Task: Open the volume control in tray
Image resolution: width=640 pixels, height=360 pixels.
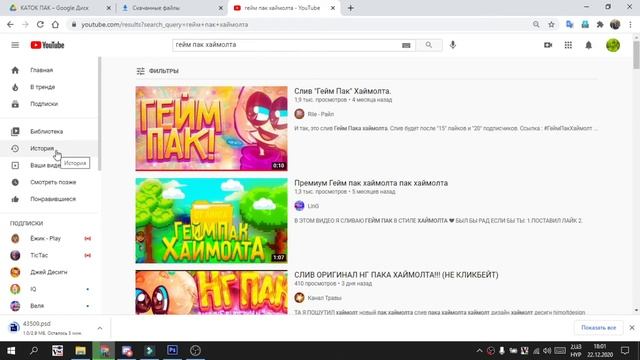Action: (547, 351)
